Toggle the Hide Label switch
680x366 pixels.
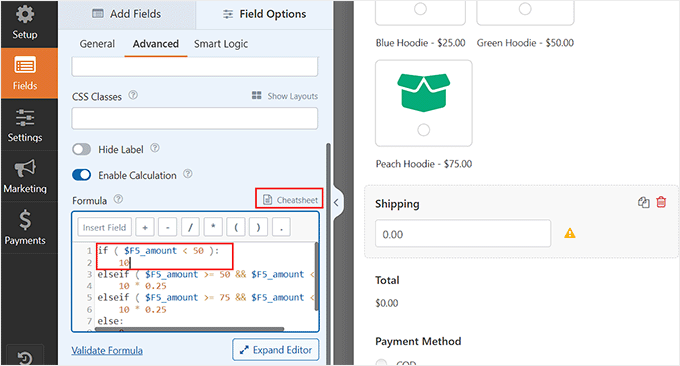[82, 150]
